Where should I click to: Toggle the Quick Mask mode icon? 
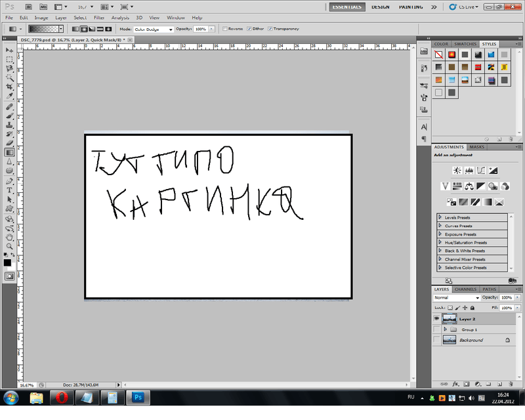coord(9,276)
